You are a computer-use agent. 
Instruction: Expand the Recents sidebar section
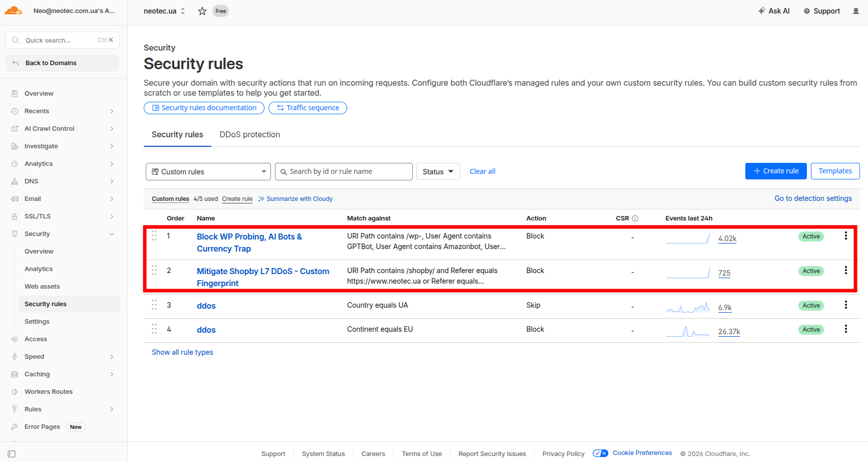coord(112,111)
